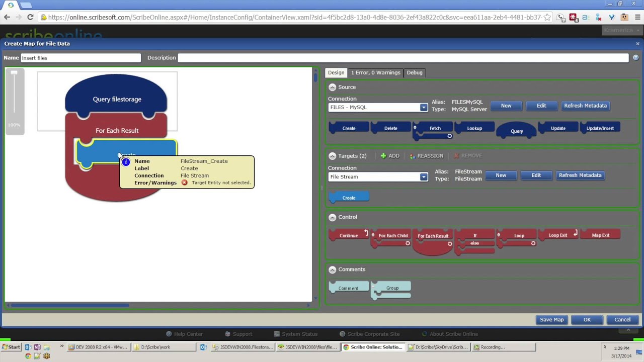Collapse the Targets section

click(x=332, y=156)
